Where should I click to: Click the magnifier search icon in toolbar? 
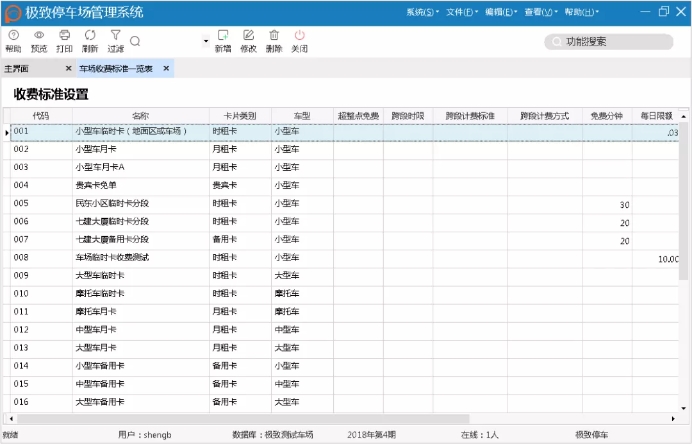click(x=135, y=41)
